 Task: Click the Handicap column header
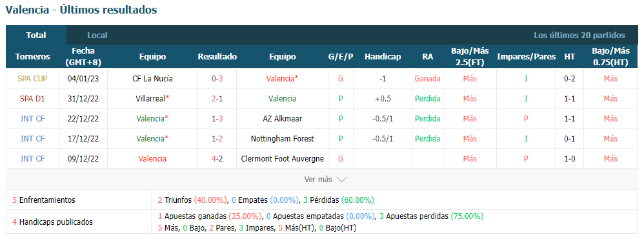[383, 57]
